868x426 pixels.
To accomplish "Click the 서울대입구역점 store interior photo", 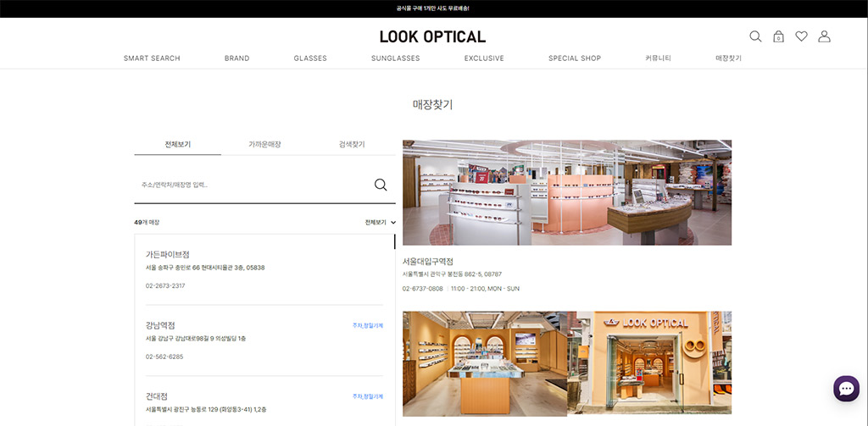I will [566, 192].
